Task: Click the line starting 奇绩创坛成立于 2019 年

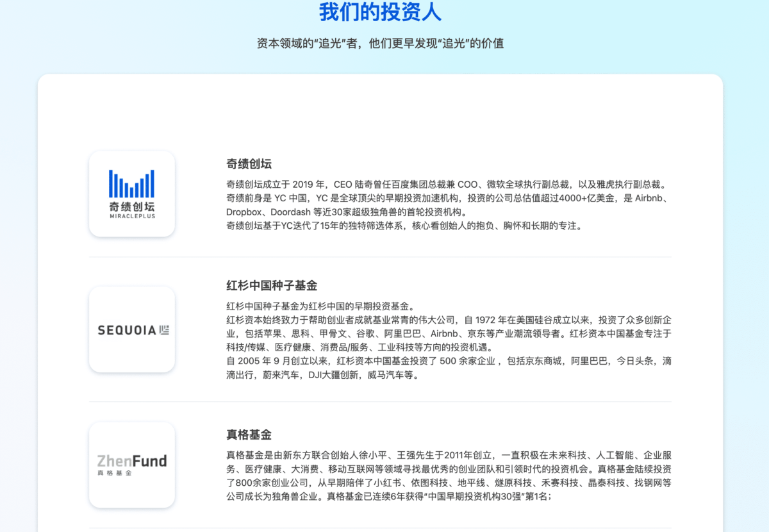Action: [x=447, y=185]
